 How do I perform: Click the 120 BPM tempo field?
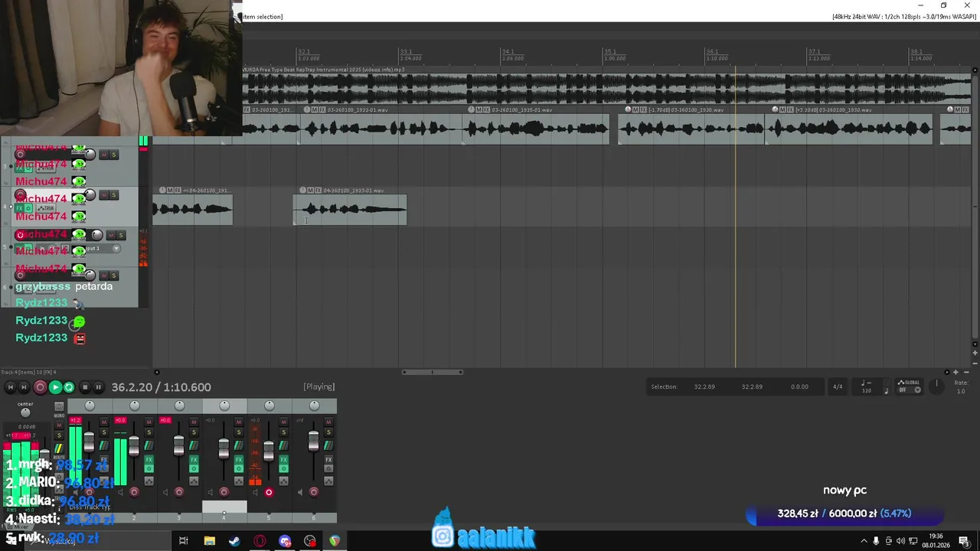[867, 390]
